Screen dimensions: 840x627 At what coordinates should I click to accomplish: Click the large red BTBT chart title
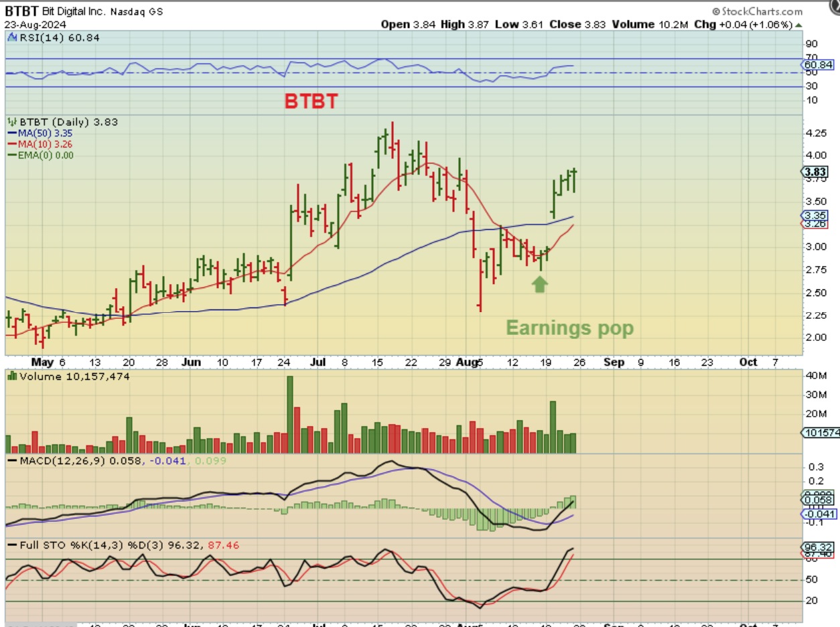pyautogui.click(x=311, y=102)
